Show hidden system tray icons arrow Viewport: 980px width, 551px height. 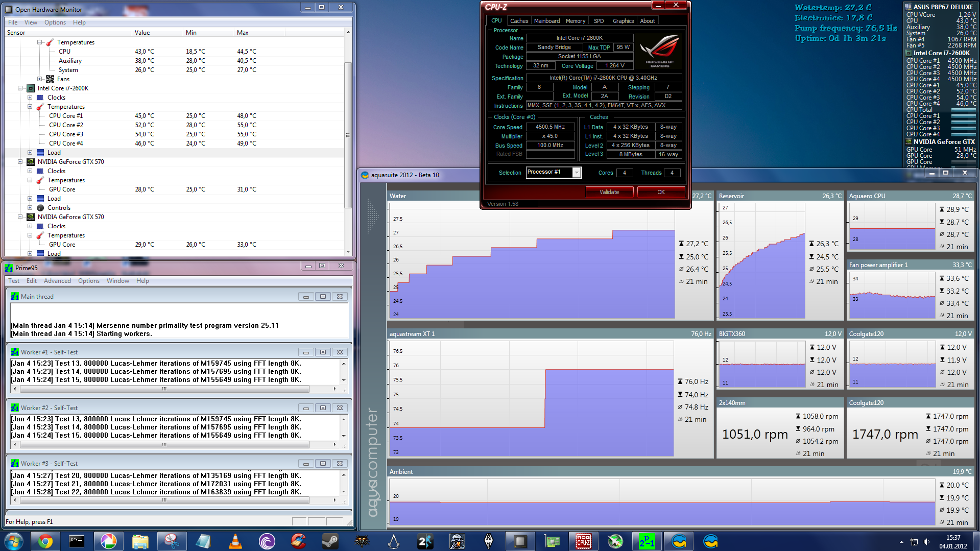[x=901, y=542]
